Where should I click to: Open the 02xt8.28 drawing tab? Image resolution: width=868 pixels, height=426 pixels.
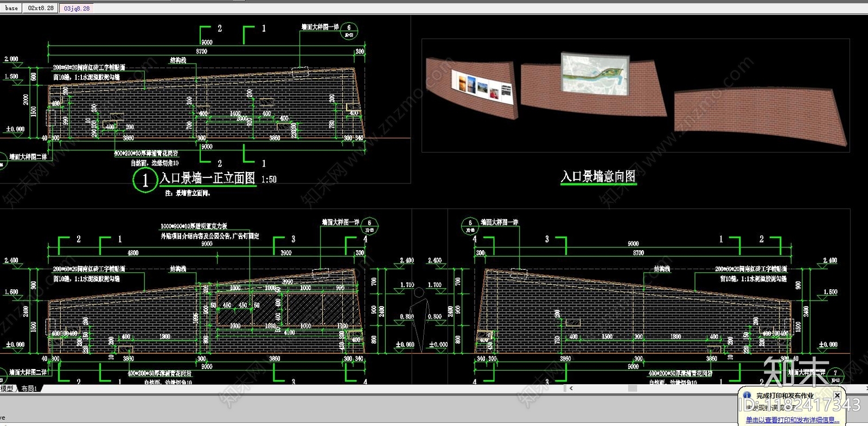coord(41,8)
